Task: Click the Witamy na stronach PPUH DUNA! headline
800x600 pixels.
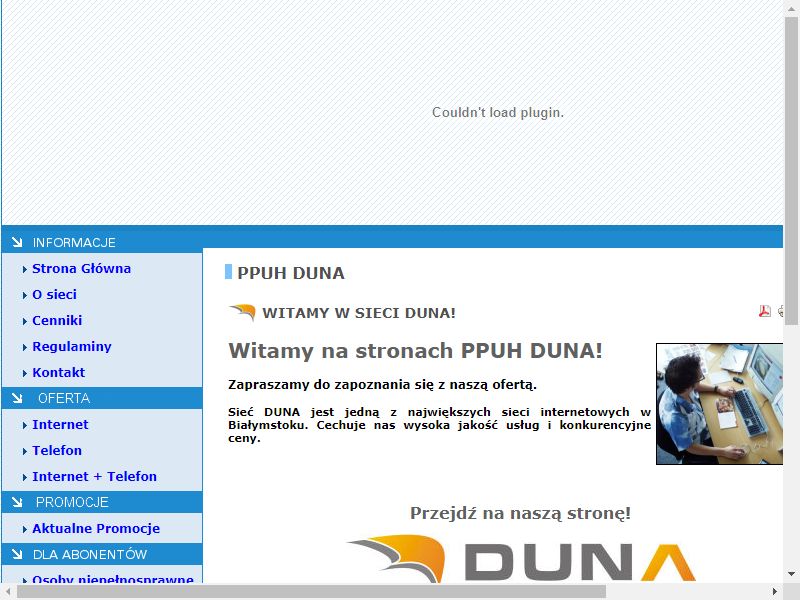Action: 415,351
